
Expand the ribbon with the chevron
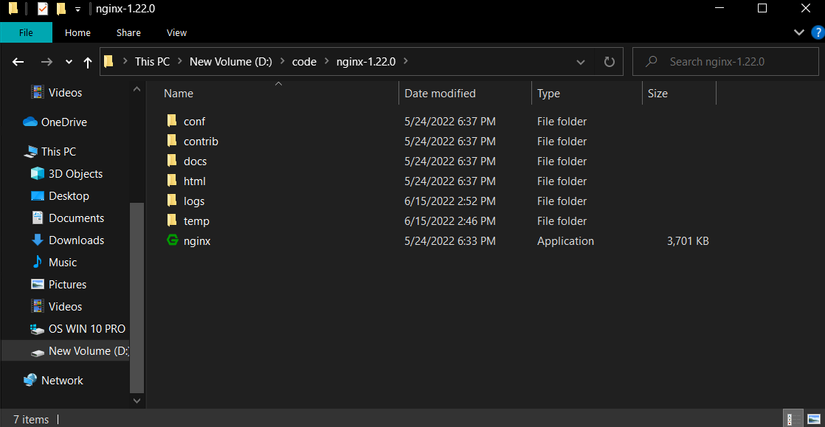click(x=798, y=33)
